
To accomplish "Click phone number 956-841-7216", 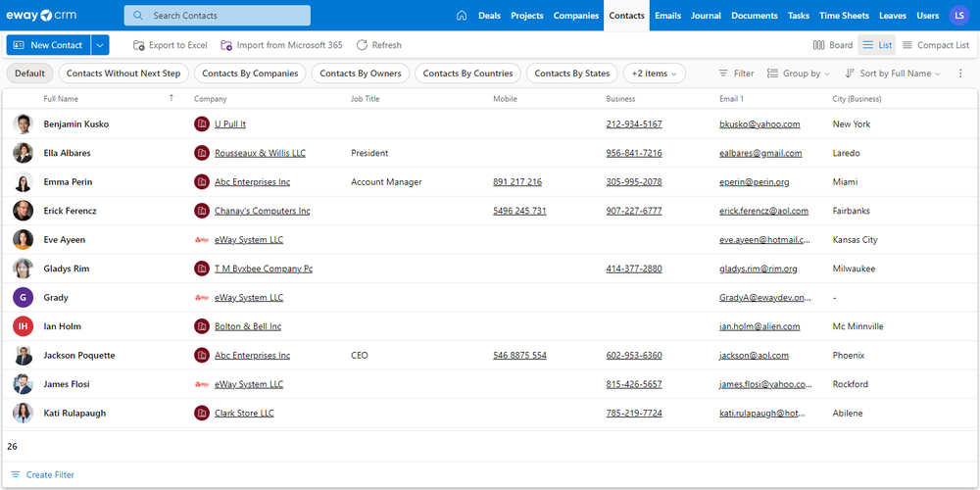I will coord(634,153).
